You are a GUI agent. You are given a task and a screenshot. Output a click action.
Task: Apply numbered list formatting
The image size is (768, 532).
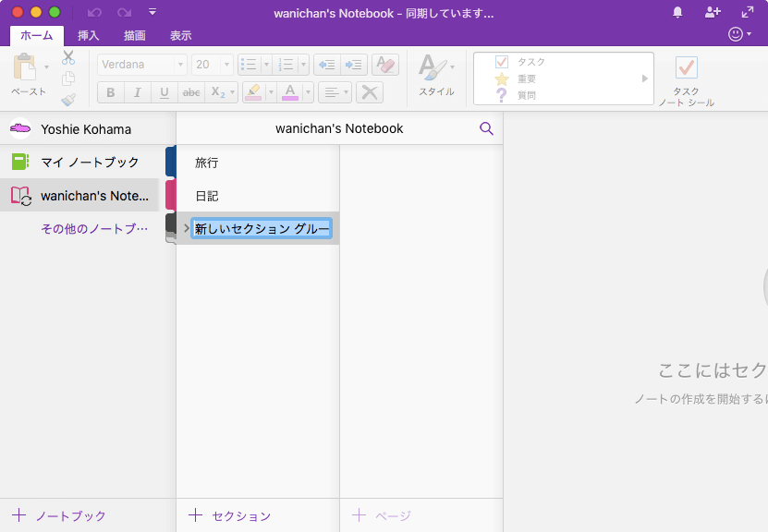tap(286, 65)
